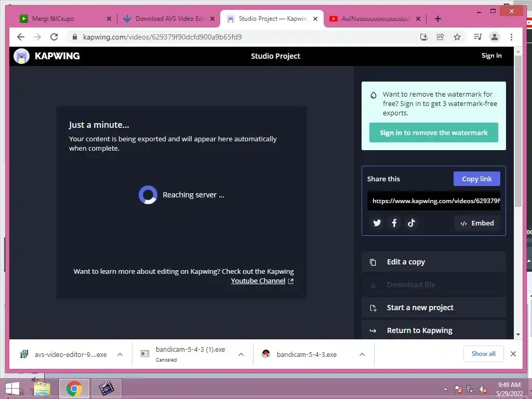Switch to Download AVS Video Editor tab

[x=169, y=19]
